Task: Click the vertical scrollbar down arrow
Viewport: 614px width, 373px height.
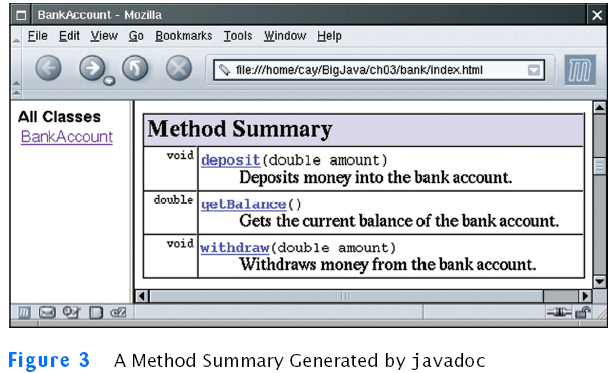Action: [x=600, y=281]
